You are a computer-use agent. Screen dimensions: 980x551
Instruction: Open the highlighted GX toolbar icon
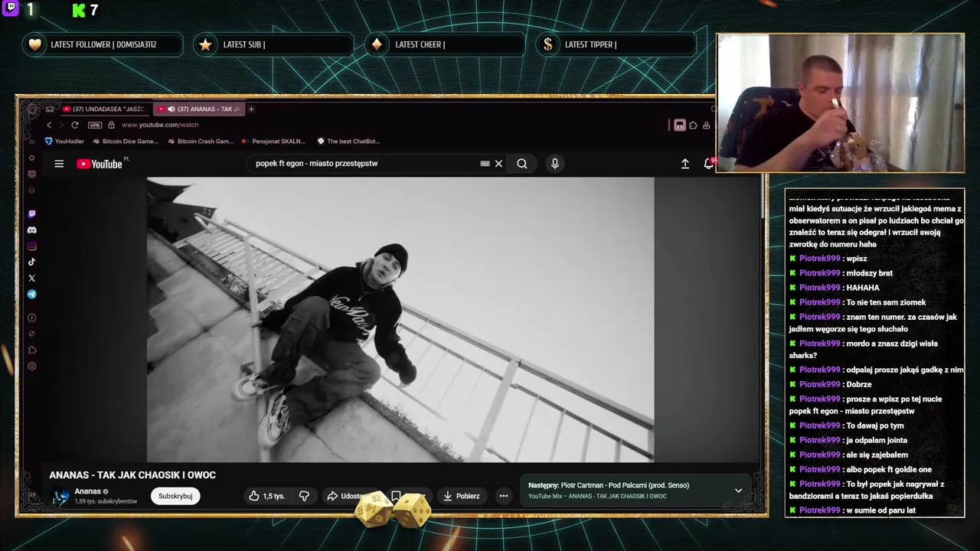(679, 126)
